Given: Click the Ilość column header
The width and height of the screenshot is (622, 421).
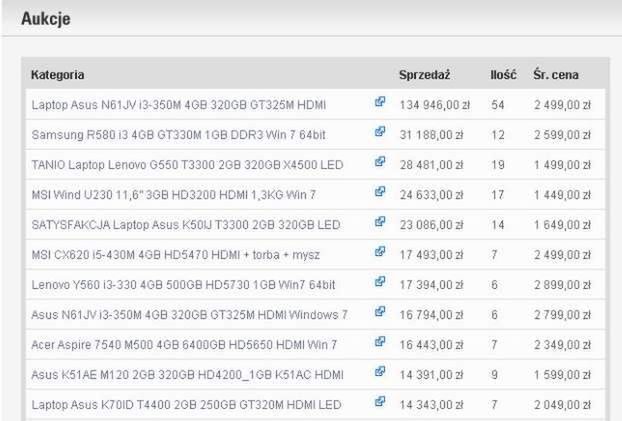Looking at the screenshot, I should 503,75.
